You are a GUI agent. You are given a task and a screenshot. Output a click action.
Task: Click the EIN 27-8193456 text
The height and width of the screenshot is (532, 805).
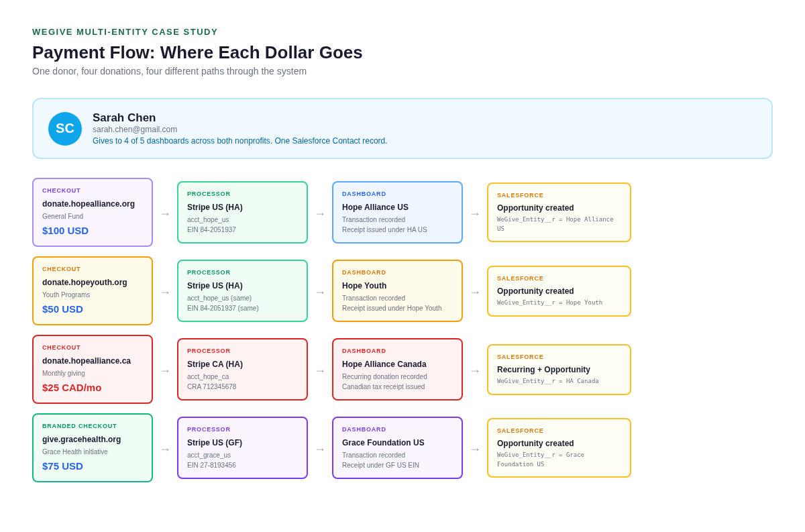coord(211,466)
